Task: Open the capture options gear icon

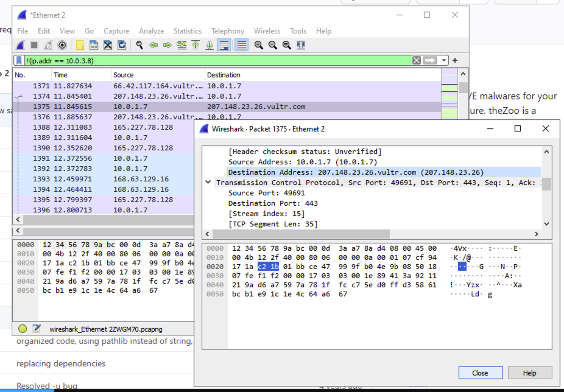Action: point(62,45)
